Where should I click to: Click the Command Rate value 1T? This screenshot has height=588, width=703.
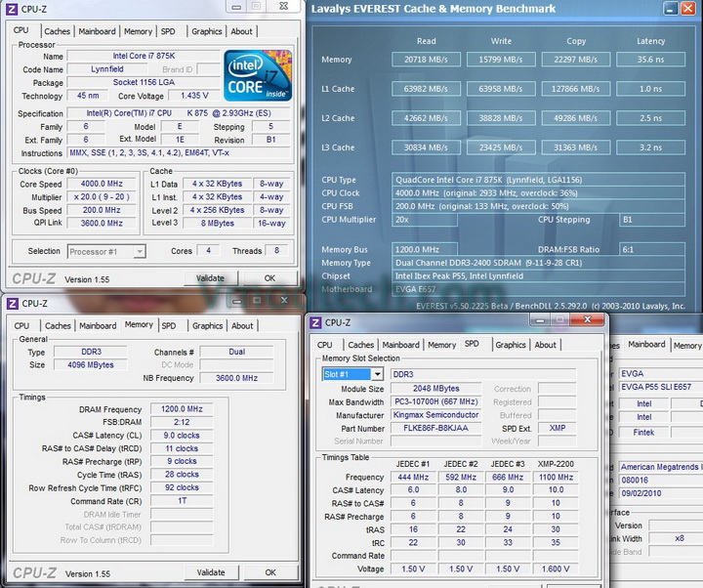coord(182,500)
